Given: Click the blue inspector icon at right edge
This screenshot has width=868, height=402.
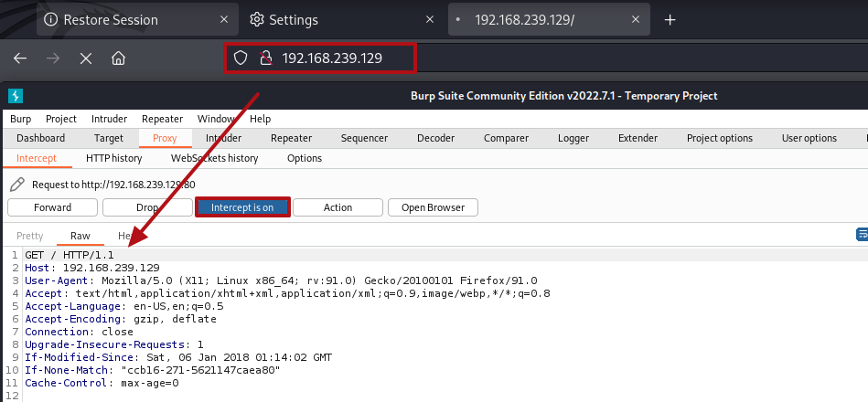Looking at the screenshot, I should point(862,234).
